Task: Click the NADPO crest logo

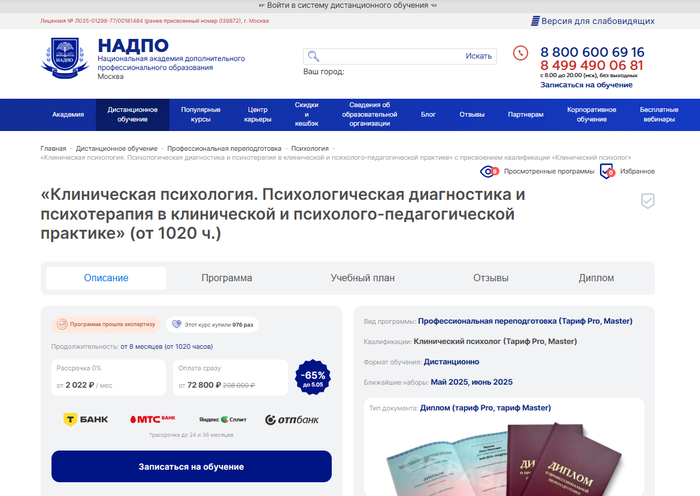Action: [65, 58]
